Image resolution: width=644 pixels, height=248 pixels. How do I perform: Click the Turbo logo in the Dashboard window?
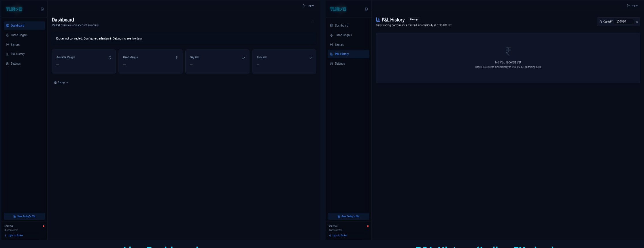(x=14, y=9)
